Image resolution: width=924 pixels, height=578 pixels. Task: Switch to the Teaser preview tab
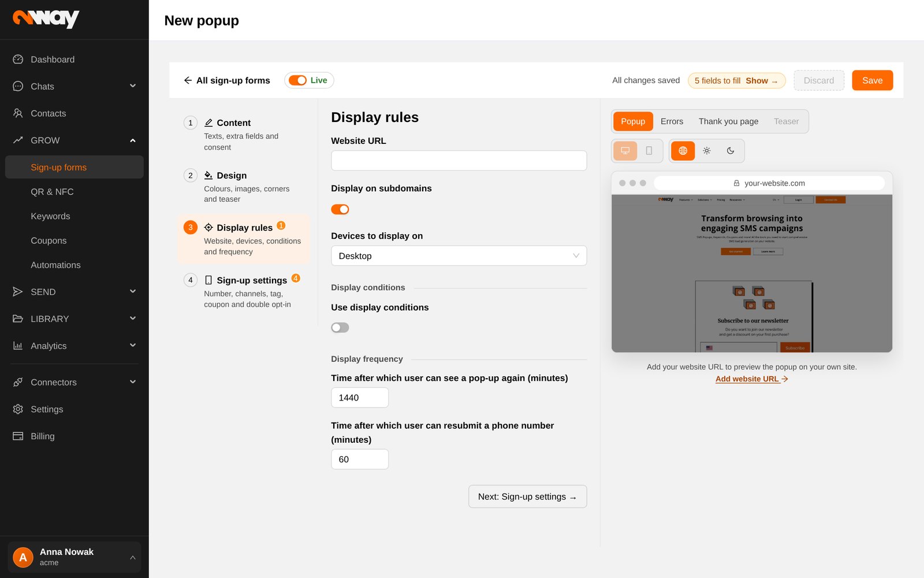(x=786, y=121)
